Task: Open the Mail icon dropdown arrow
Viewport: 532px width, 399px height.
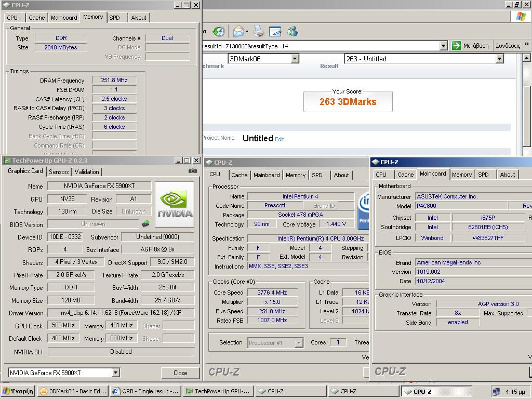Action: (x=247, y=32)
